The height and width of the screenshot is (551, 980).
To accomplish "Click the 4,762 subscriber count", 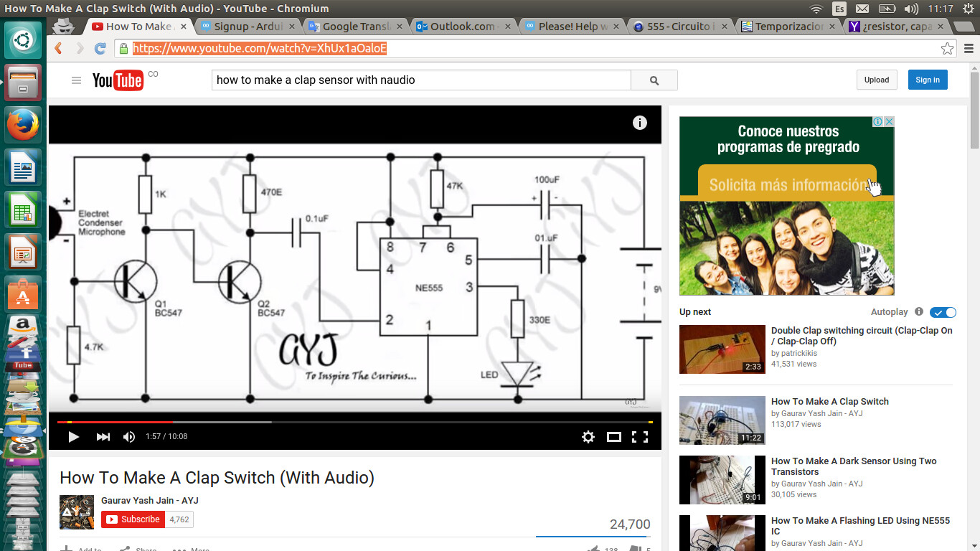I will (179, 519).
